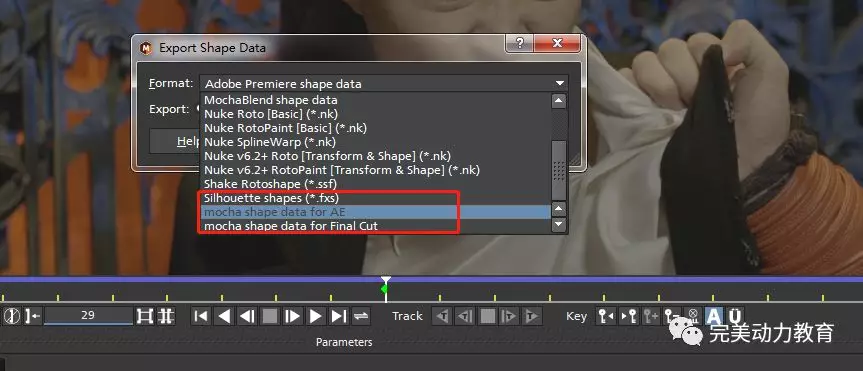This screenshot has width=863, height=371.
Task: Click the up arrow on the format list scrollbar
Action: [559, 101]
